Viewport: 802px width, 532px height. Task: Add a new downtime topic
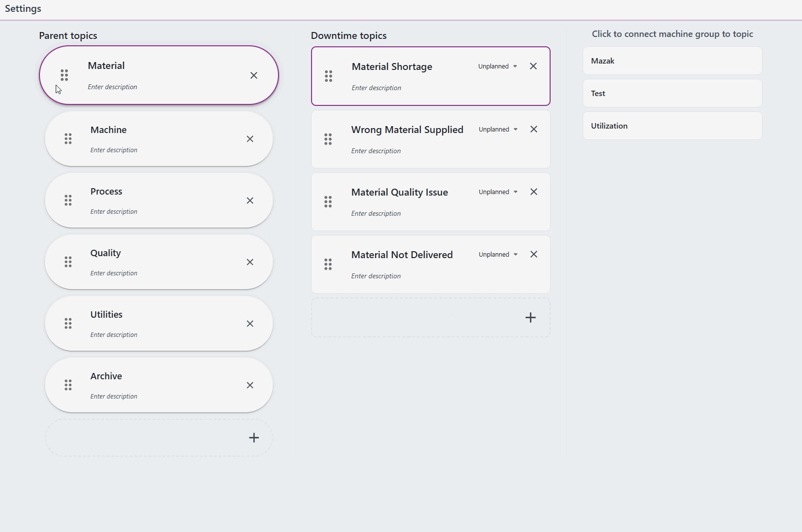[x=530, y=318]
